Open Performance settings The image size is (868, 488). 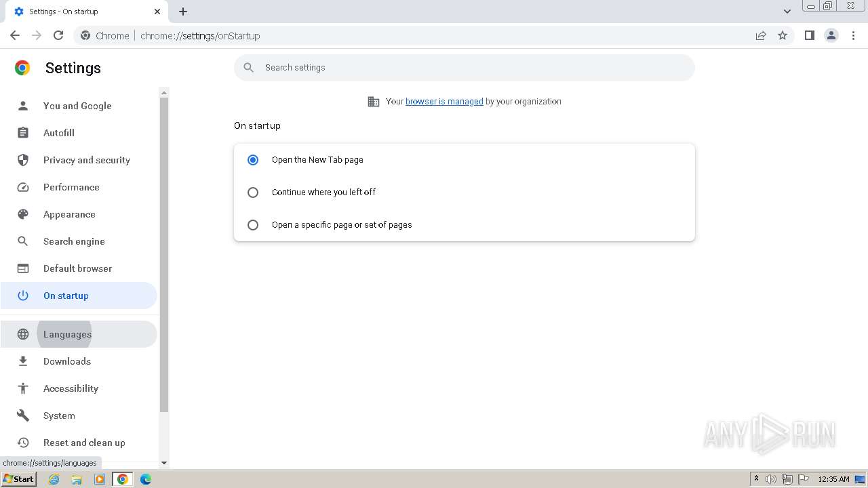[x=79, y=187]
